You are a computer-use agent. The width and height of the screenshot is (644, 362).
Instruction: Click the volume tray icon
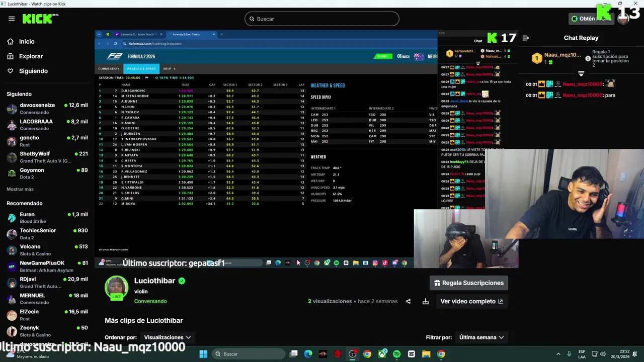603,354
